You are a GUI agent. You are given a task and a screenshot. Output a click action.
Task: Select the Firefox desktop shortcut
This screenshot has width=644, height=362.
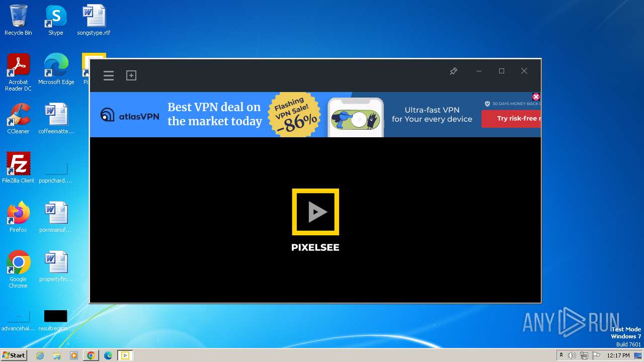pos(18,217)
